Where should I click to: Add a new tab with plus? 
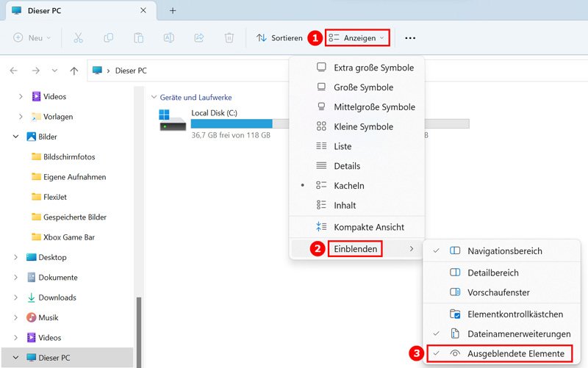coord(173,10)
